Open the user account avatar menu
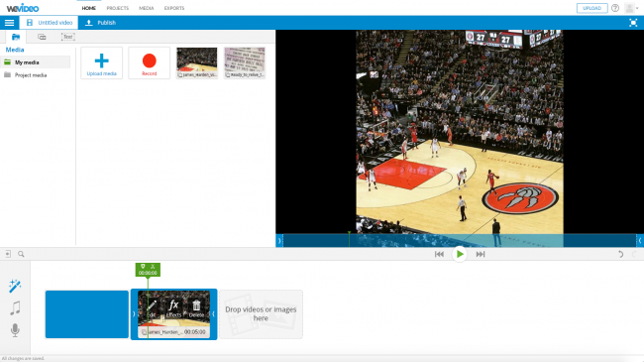Image resolution: width=644 pixels, height=362 pixels. tap(630, 8)
